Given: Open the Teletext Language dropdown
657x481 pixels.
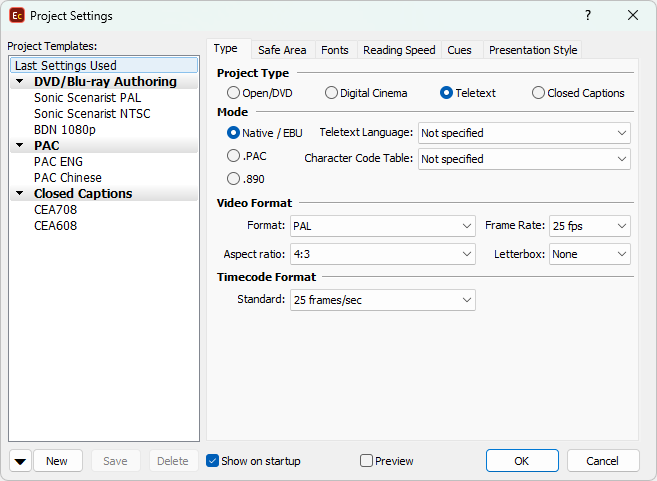Looking at the screenshot, I should (523, 133).
